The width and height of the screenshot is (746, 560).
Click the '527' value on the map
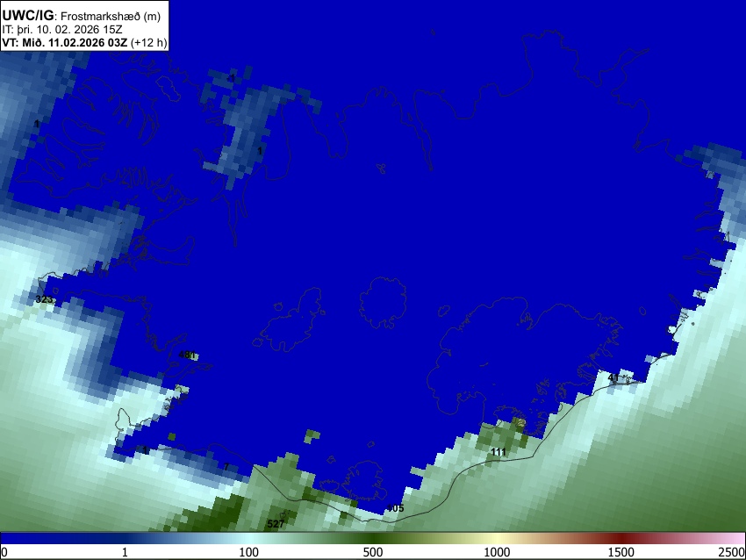click(x=276, y=524)
